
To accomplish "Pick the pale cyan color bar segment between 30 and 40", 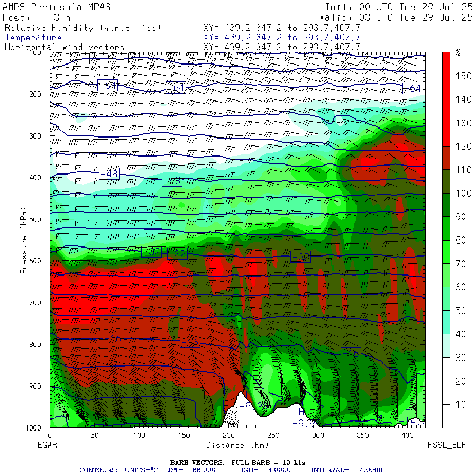I will (x=446, y=346).
